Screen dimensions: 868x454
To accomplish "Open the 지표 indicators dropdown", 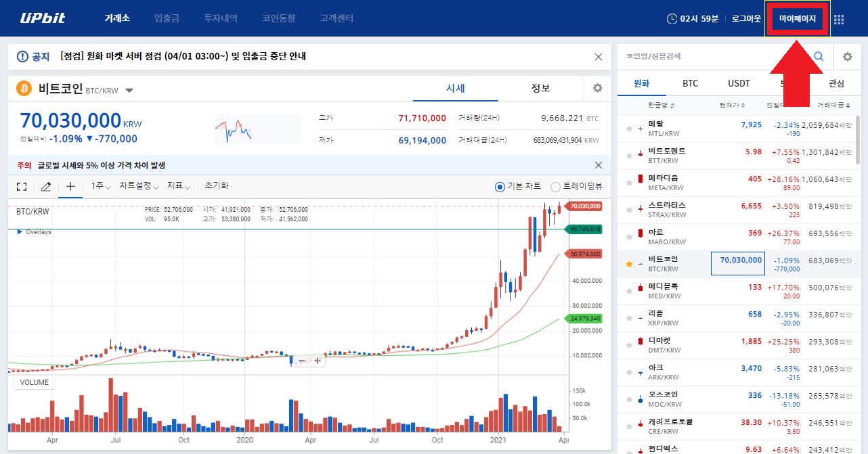I will (179, 186).
